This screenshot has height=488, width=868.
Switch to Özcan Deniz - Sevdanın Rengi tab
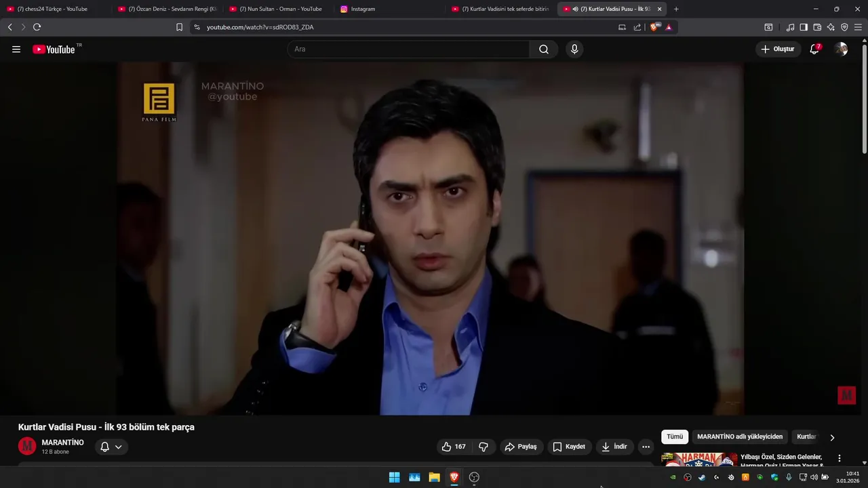[167, 9]
